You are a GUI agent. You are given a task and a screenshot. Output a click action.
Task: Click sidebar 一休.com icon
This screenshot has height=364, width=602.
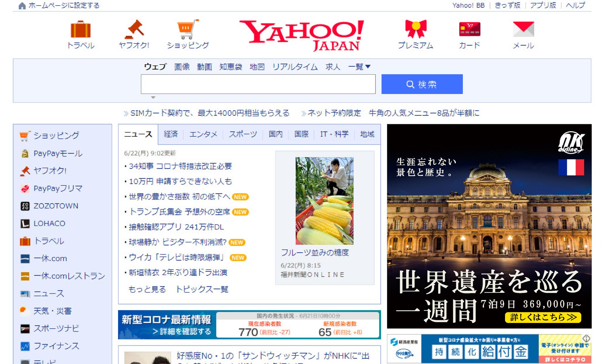(25, 258)
